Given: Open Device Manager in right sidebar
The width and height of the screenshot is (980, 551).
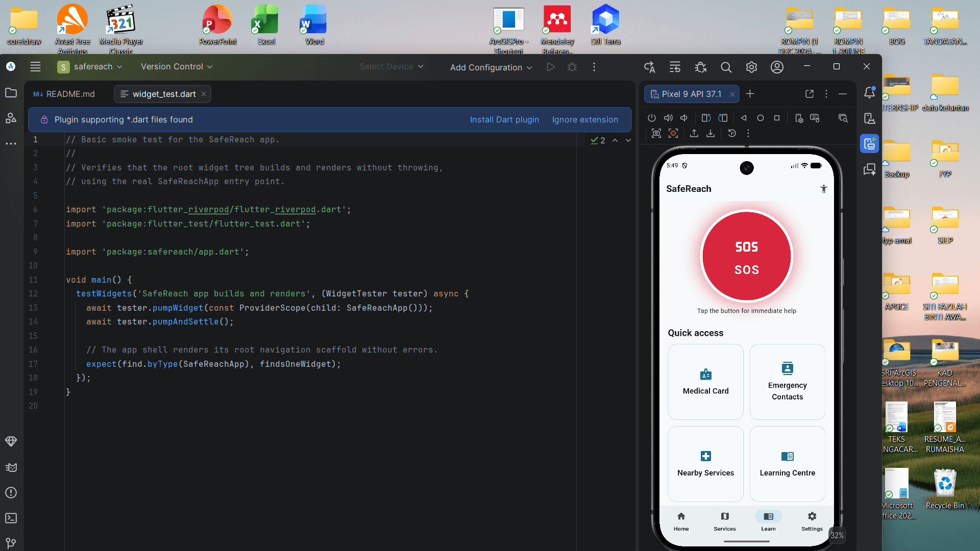Looking at the screenshot, I should click(869, 118).
